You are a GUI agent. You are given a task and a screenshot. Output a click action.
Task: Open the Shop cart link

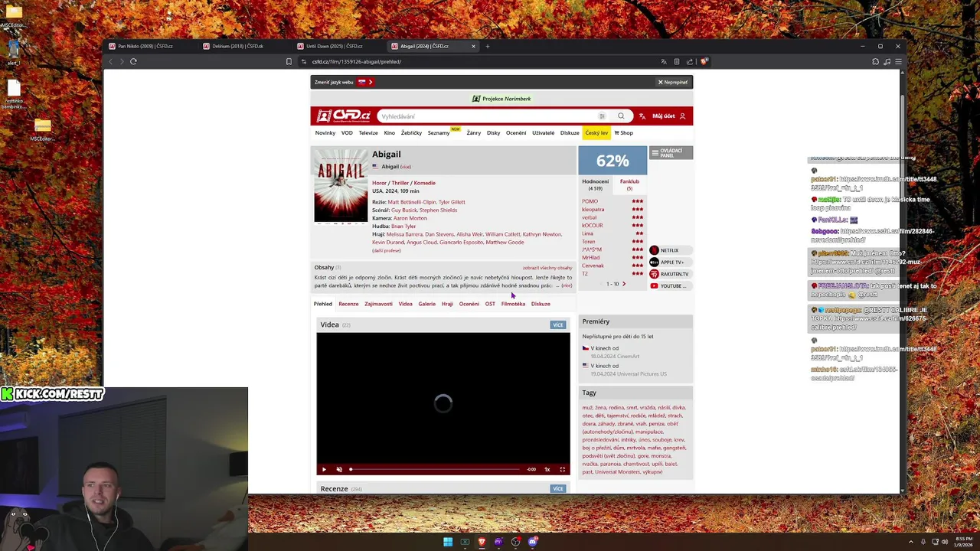624,133
